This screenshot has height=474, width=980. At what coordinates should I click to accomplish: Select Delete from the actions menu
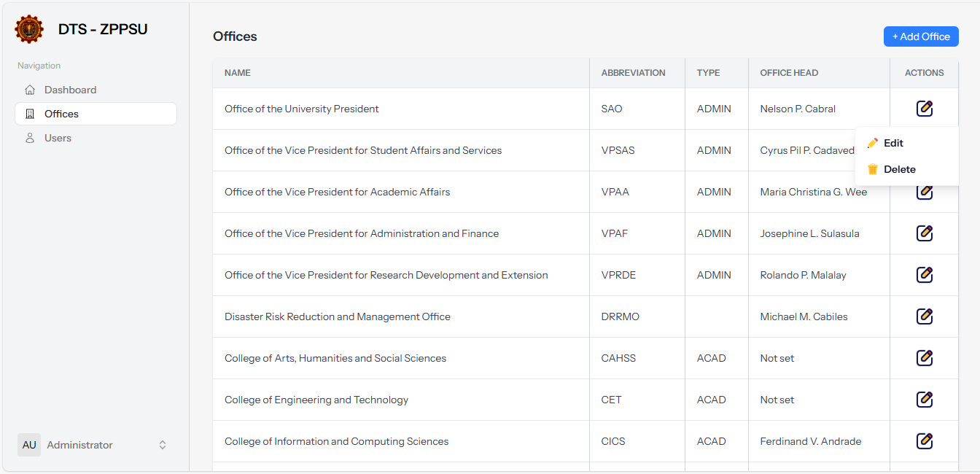tap(899, 168)
